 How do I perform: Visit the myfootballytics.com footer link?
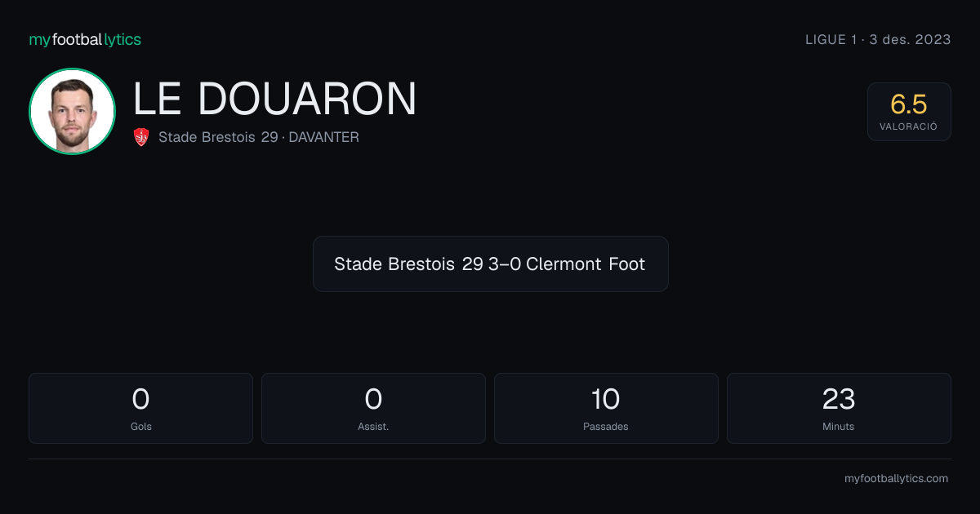[896, 479]
